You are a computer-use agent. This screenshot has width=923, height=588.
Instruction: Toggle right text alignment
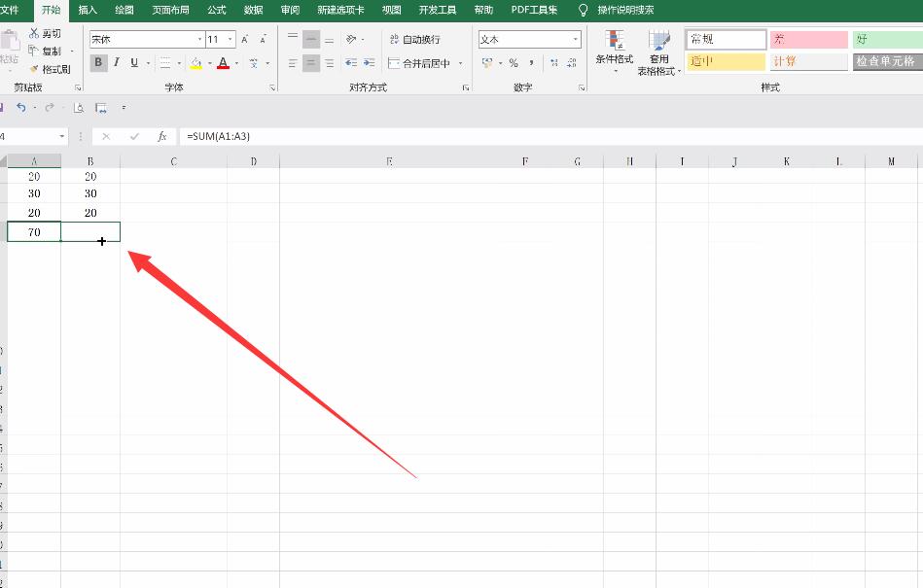coord(329,63)
